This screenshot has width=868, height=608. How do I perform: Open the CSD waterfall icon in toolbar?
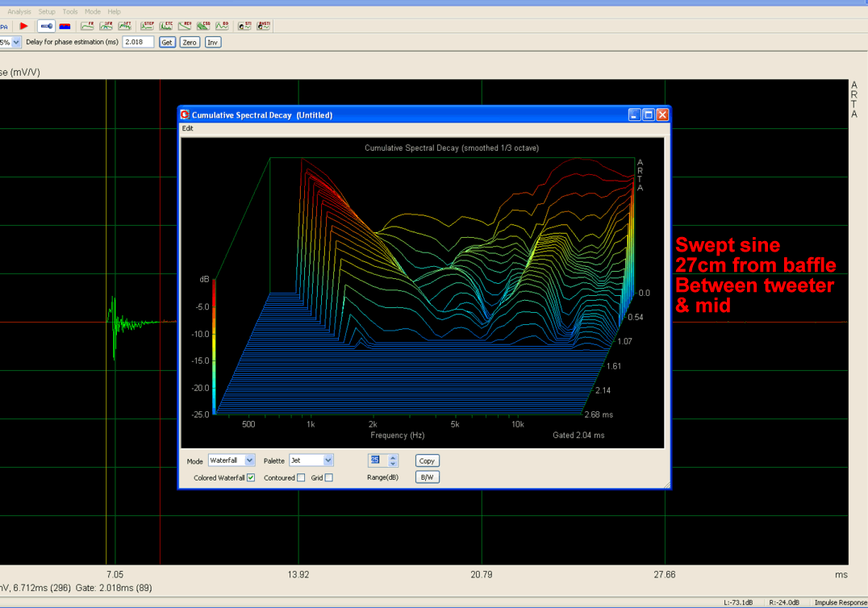pyautogui.click(x=204, y=26)
